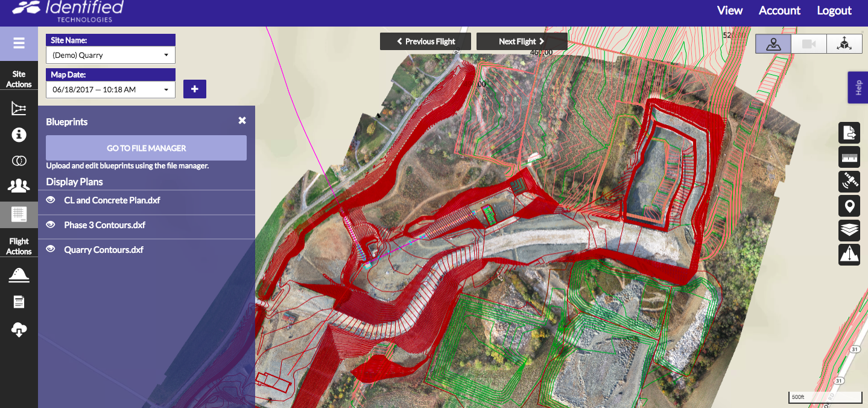Click the satellite icon on the map toolbar

click(x=849, y=182)
